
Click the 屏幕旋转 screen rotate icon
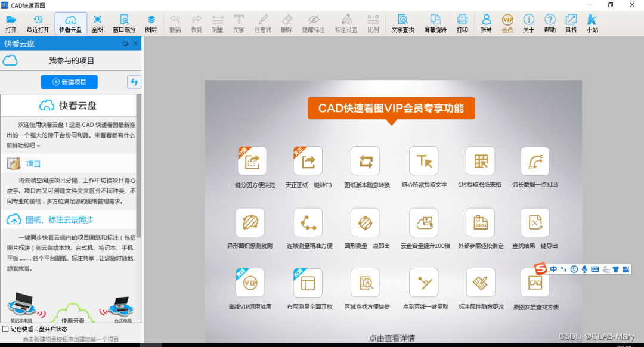pyautogui.click(x=435, y=23)
